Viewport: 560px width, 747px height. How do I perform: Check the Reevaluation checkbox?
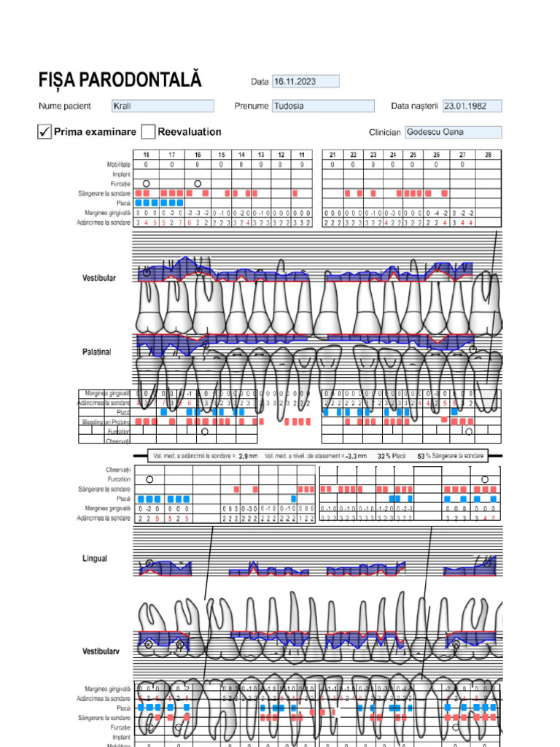click(x=148, y=131)
